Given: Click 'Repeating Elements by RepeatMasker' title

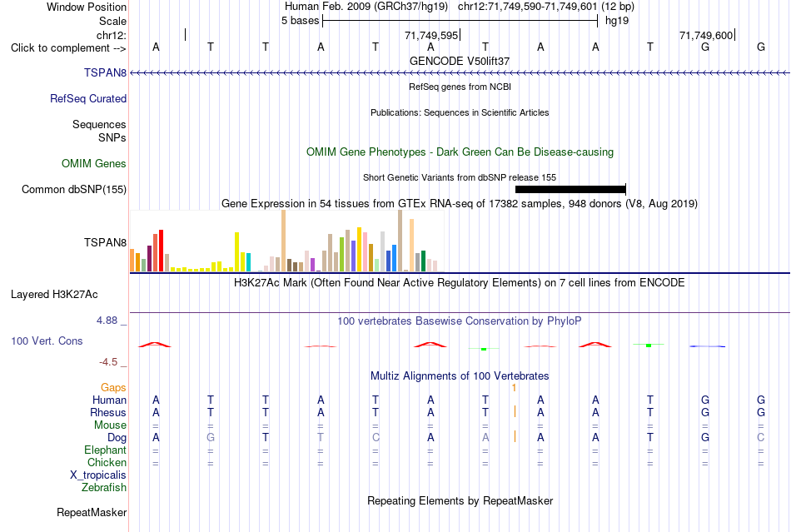Looking at the screenshot, I should click(x=460, y=500).
